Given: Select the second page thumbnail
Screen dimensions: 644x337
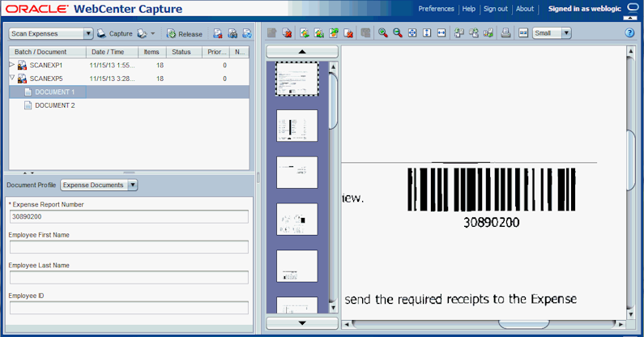Looking at the screenshot, I should point(297,126).
